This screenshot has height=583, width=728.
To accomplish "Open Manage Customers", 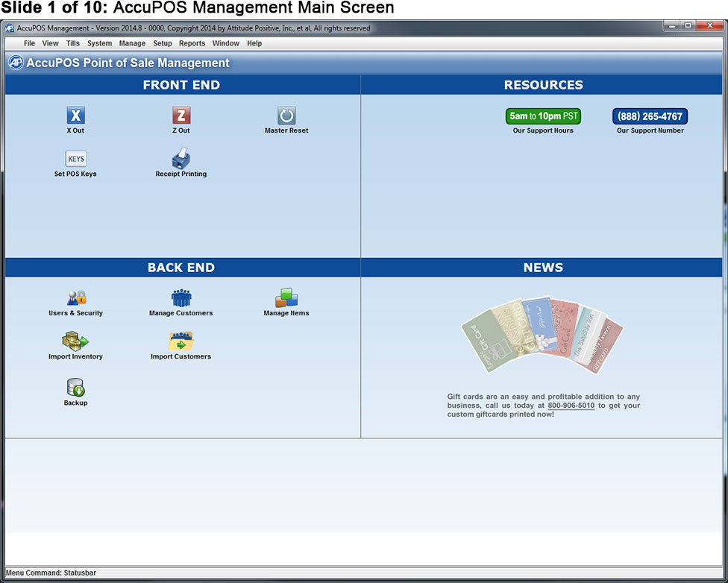I will pyautogui.click(x=181, y=297).
